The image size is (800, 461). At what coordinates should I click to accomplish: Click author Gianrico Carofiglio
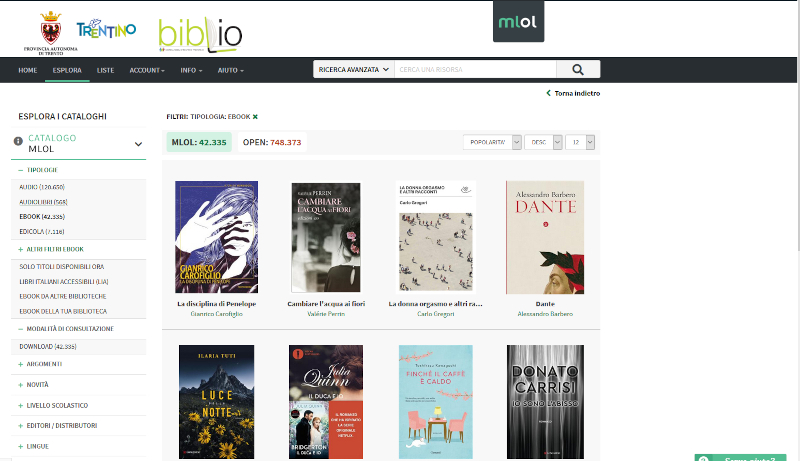coord(216,314)
